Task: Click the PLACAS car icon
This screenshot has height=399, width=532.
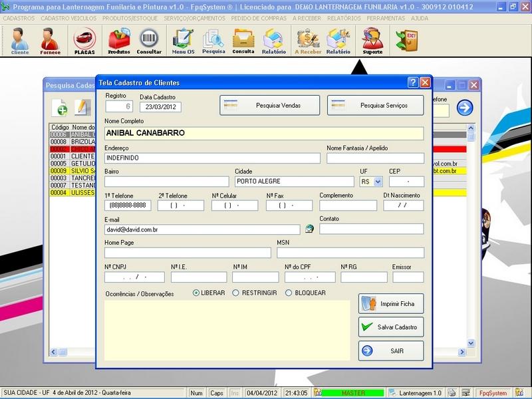Action: (84, 41)
